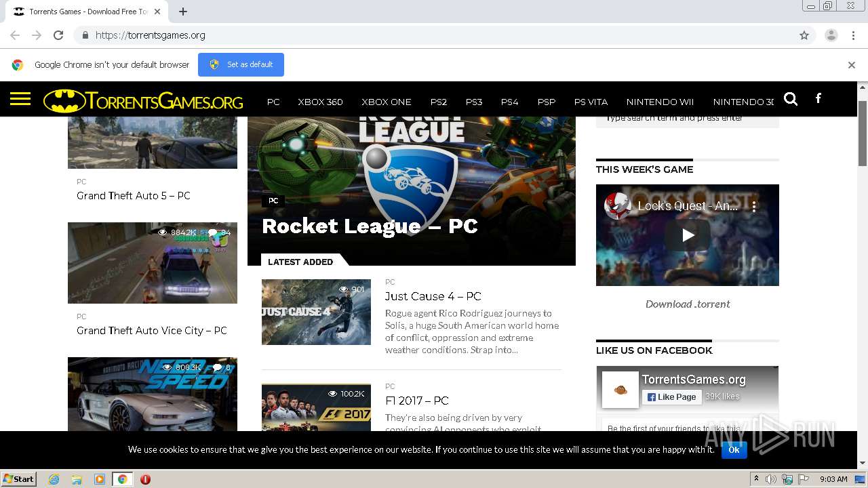Screen dimensions: 868x488
Task: Open the PS VITA category
Action: (x=591, y=102)
